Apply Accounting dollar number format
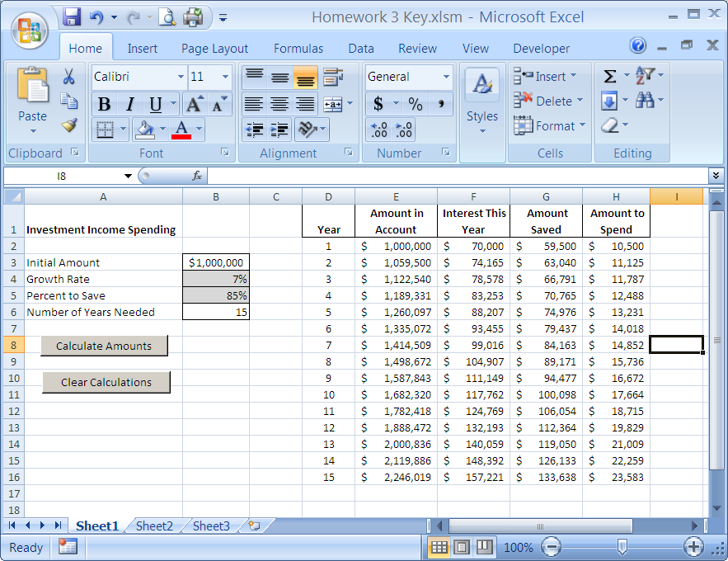The image size is (728, 561). coord(378,104)
